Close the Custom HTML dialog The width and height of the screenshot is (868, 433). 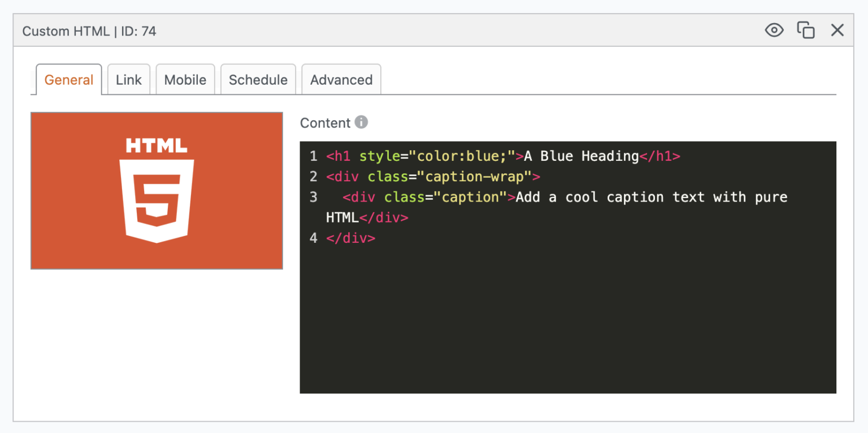837,30
